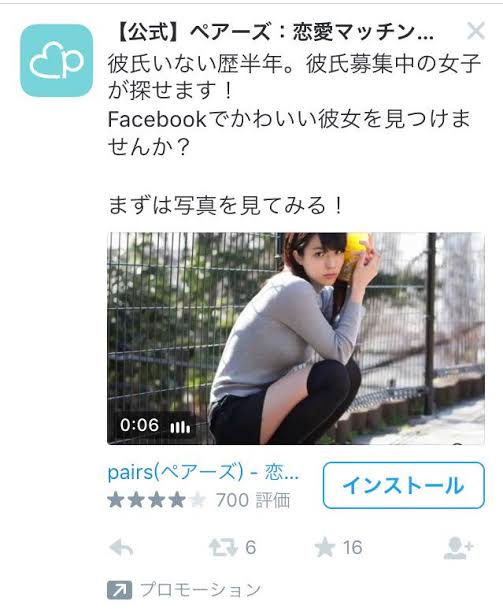
Task: Retweet using the retweet arrows icon
Action: (x=223, y=548)
